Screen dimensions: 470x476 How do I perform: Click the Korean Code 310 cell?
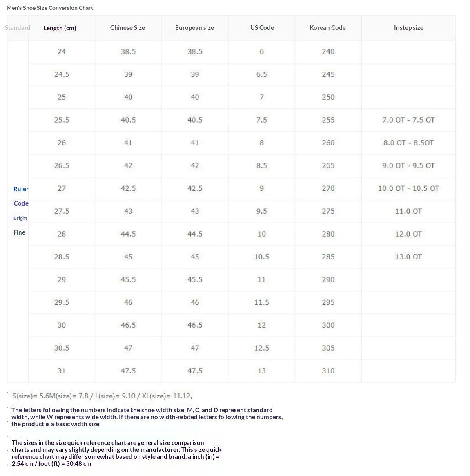click(328, 371)
